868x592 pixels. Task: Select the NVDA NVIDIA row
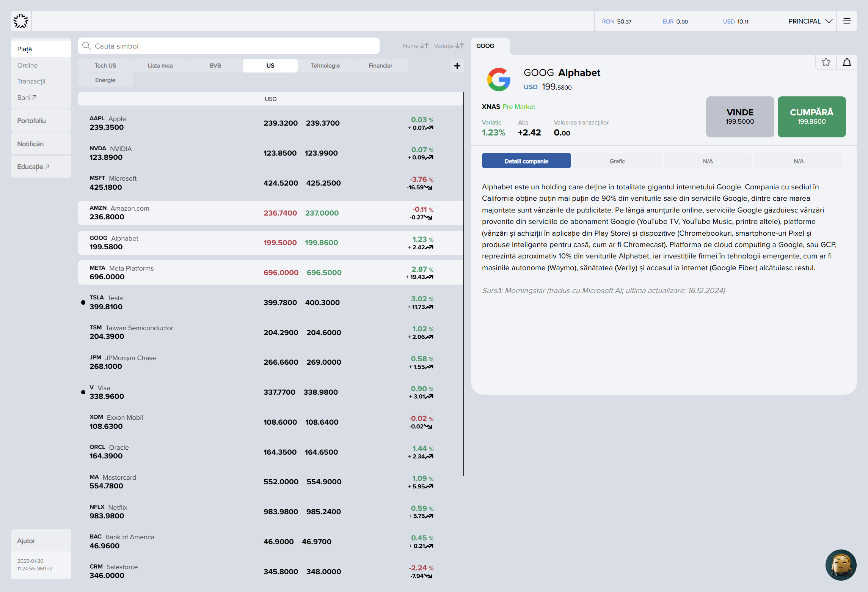tap(270, 153)
